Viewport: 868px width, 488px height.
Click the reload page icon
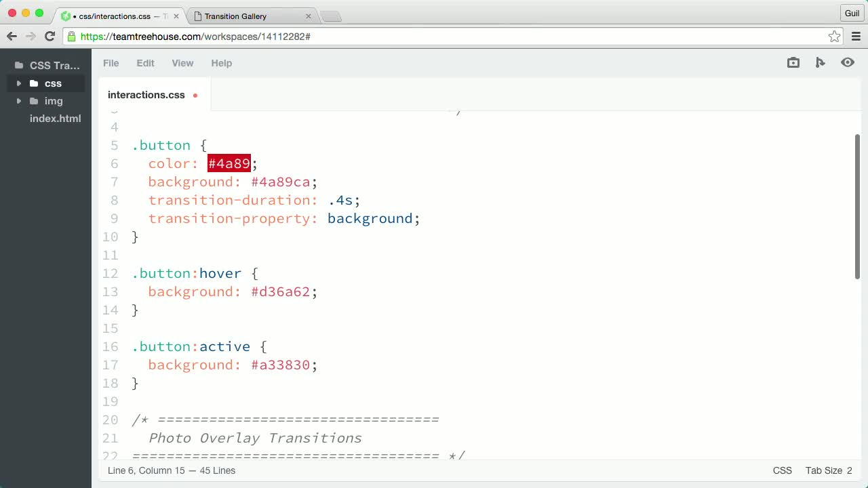(49, 37)
